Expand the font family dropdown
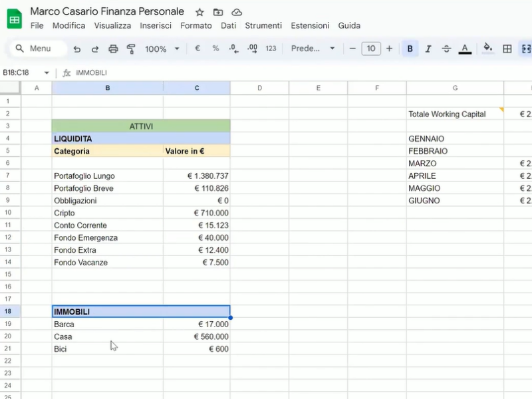Viewport: 532px width, 399px height. 313,49
